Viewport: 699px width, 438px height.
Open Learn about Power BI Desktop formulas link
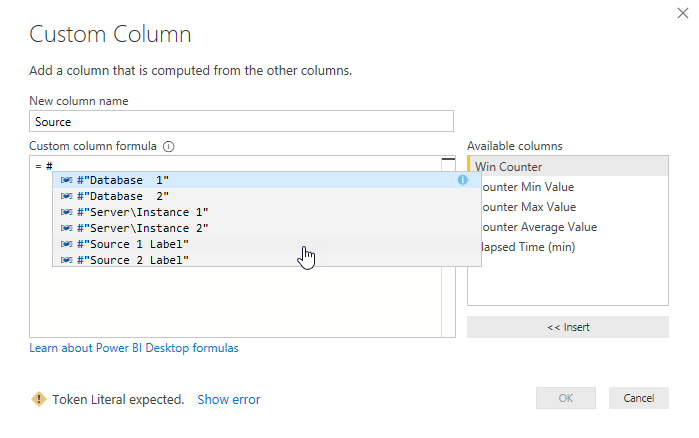click(134, 348)
